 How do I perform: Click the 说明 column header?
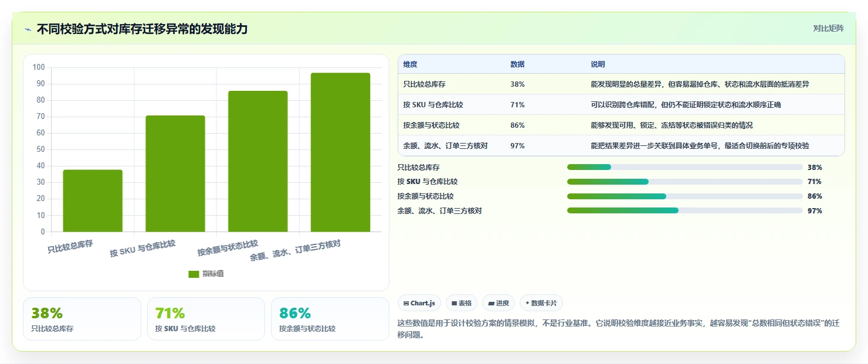pos(598,64)
